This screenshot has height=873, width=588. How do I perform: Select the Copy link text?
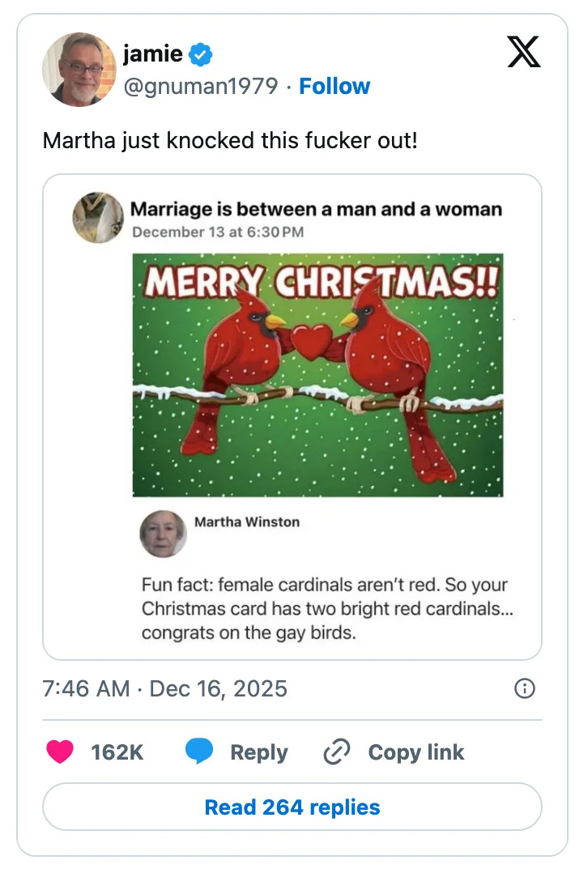click(x=415, y=752)
